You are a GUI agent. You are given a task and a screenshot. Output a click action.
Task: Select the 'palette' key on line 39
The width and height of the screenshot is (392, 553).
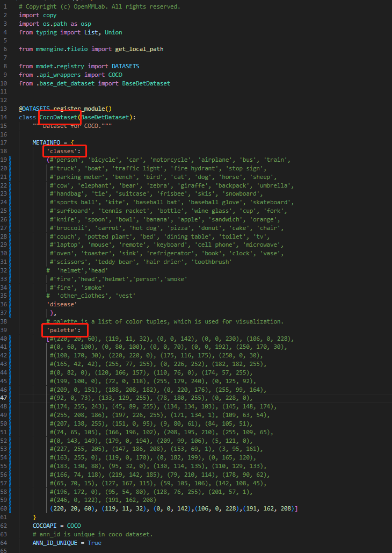coord(62,330)
